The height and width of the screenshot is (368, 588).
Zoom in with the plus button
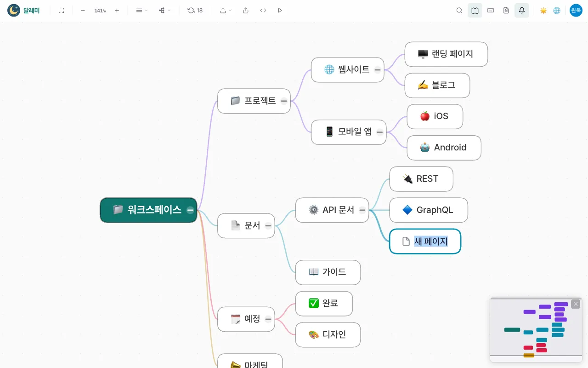117,10
